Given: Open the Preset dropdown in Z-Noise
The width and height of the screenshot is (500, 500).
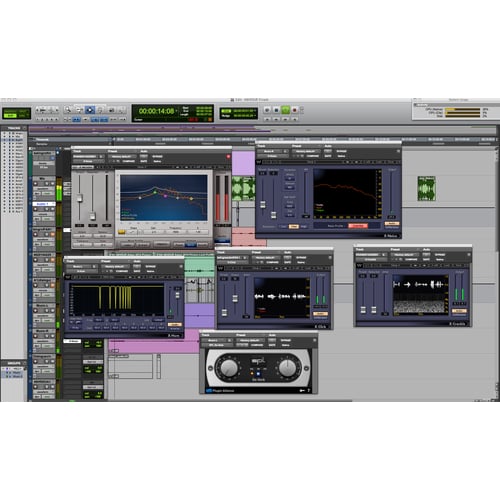Looking at the screenshot, I should 122,156.
